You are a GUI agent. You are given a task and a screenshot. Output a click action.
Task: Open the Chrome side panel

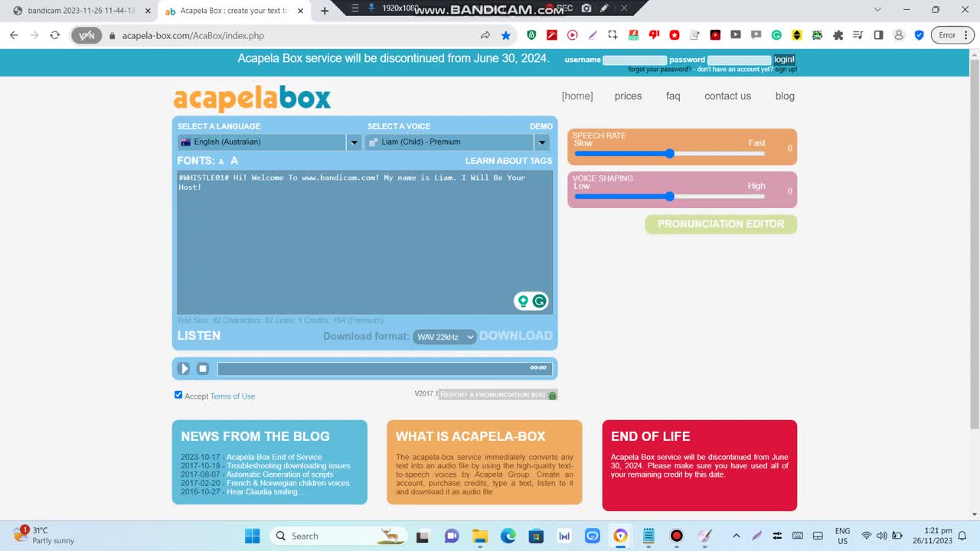point(878,35)
